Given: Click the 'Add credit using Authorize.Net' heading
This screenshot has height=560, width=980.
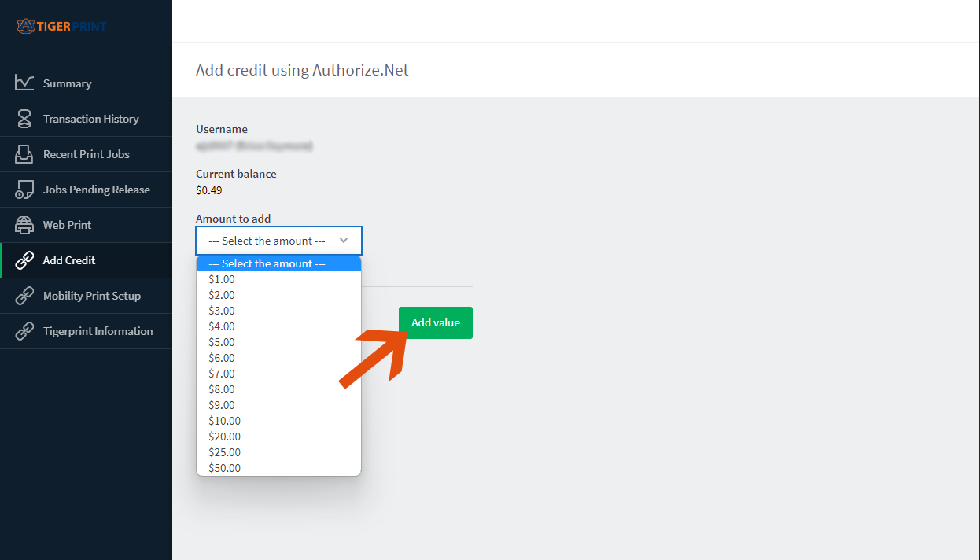Looking at the screenshot, I should coord(302,70).
